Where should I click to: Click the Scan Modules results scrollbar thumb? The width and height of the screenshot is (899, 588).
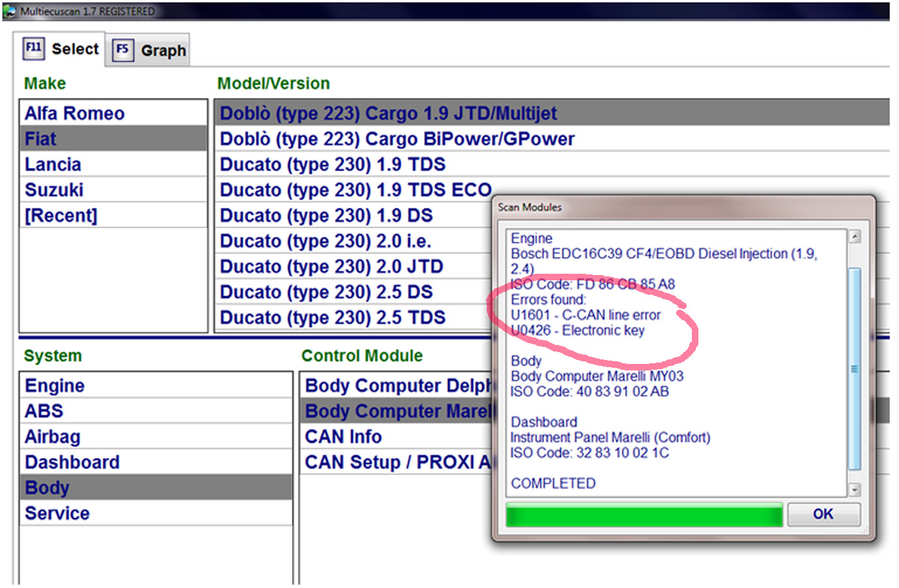[x=854, y=368]
